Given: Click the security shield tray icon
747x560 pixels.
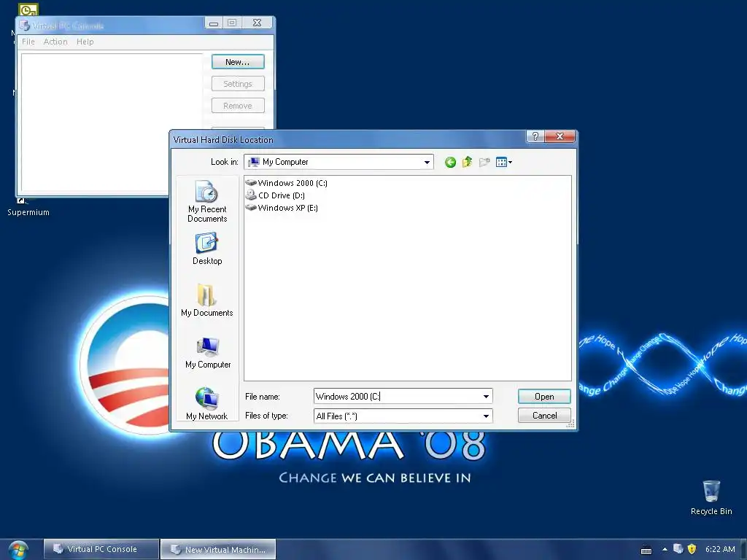Looking at the screenshot, I should 692,549.
